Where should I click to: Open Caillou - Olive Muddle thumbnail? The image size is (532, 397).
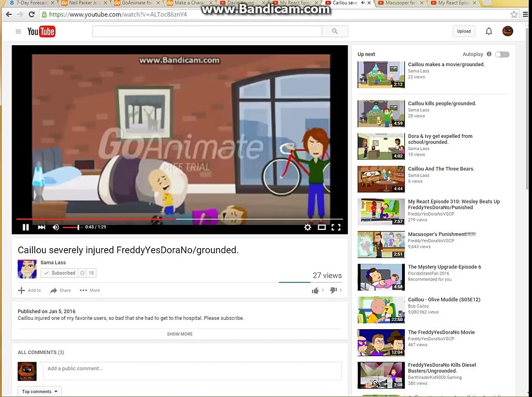click(x=381, y=310)
